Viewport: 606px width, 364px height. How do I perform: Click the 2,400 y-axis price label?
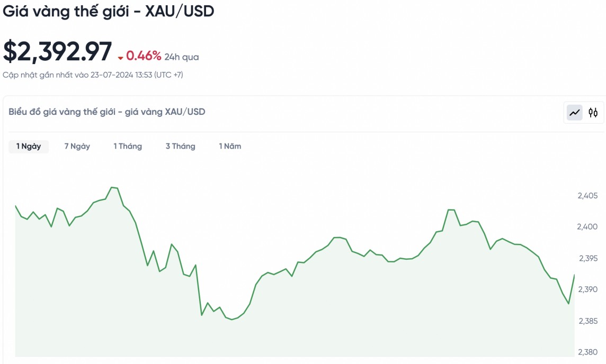(587, 227)
